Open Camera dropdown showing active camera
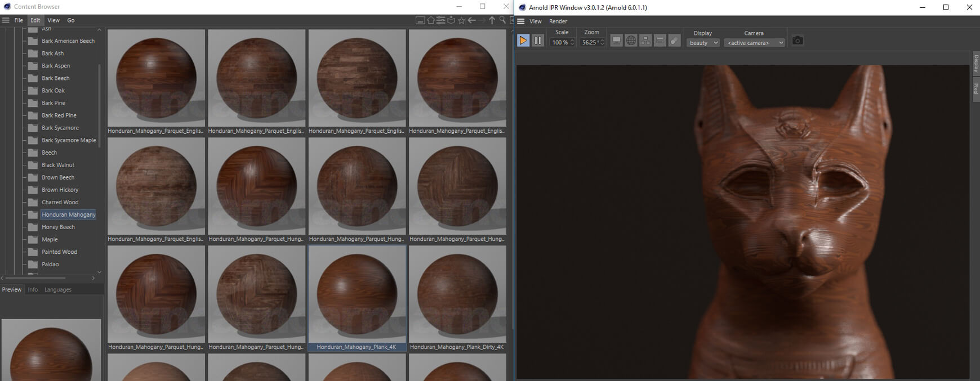Screen dimensions: 980x381 754,43
